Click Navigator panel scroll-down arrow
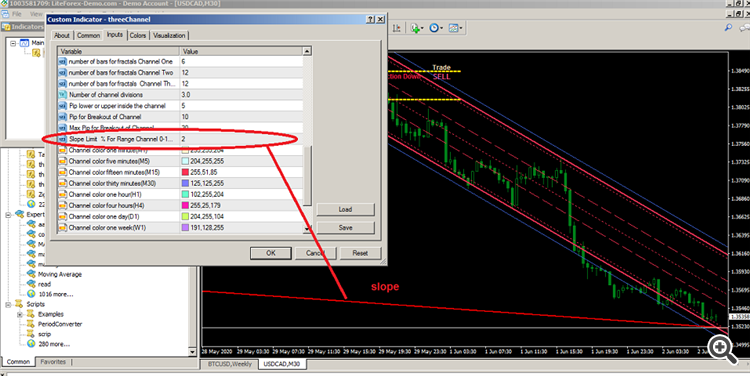This screenshot has height=376, width=750. pos(193,352)
